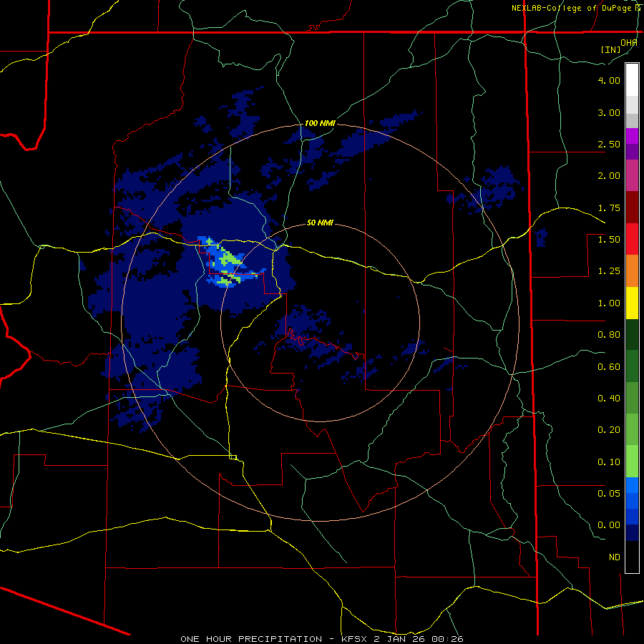Click the One Hour Precipitation KFSX caption
The image size is (644, 644).
click(322, 639)
